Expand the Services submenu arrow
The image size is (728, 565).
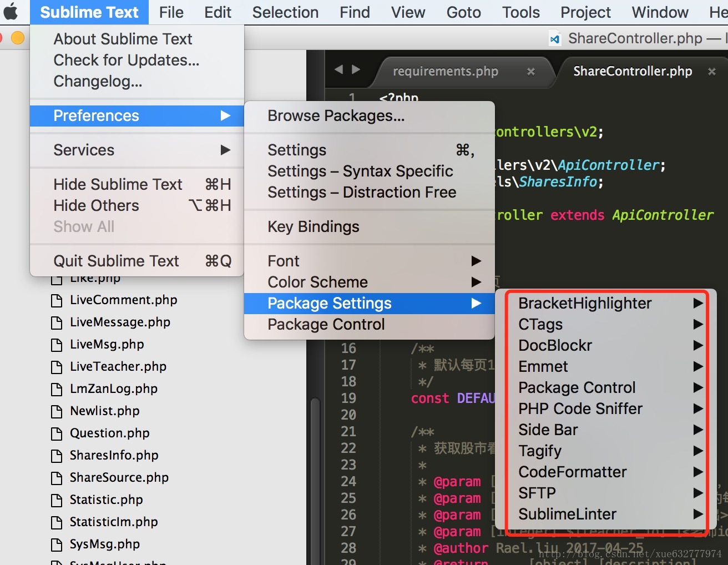tap(225, 150)
